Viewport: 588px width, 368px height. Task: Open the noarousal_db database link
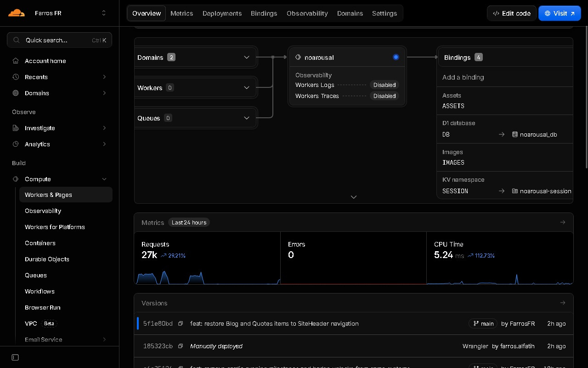[x=538, y=134]
